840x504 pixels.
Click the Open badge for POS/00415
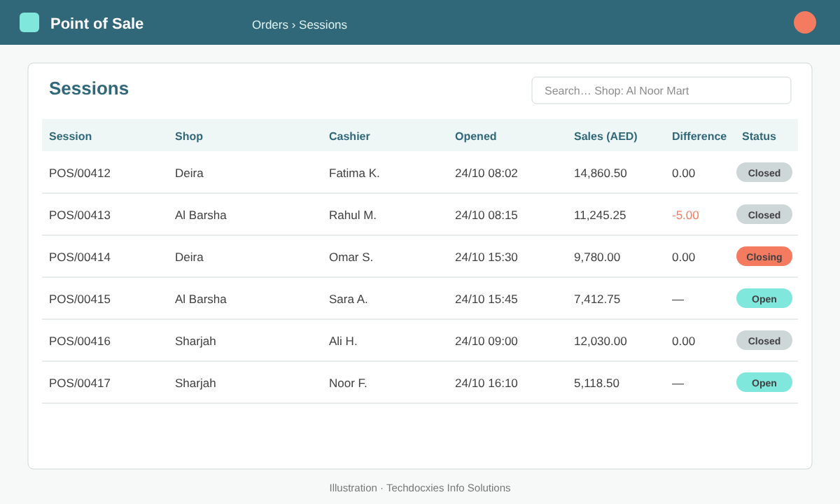[x=764, y=298]
